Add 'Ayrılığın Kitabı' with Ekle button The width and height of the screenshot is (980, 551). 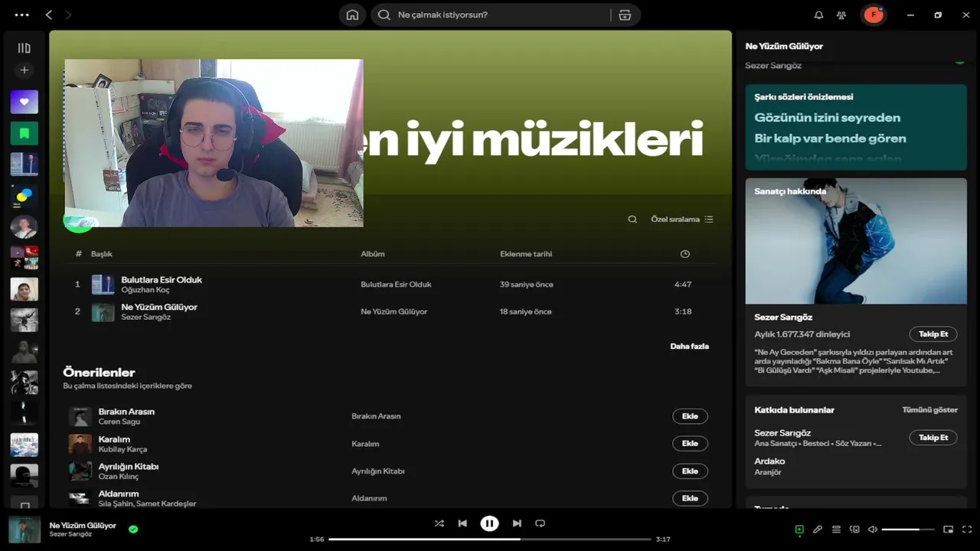(690, 471)
